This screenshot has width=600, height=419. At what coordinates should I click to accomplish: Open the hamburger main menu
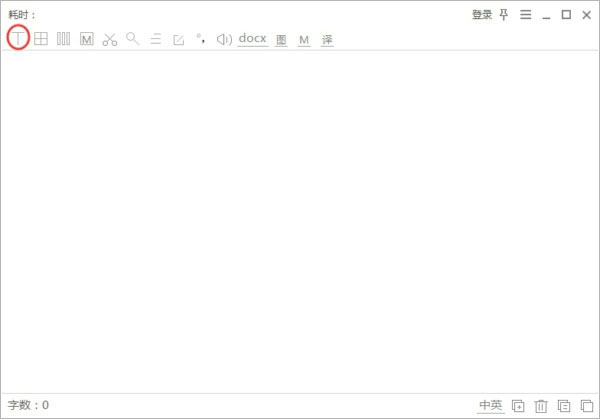[525, 15]
